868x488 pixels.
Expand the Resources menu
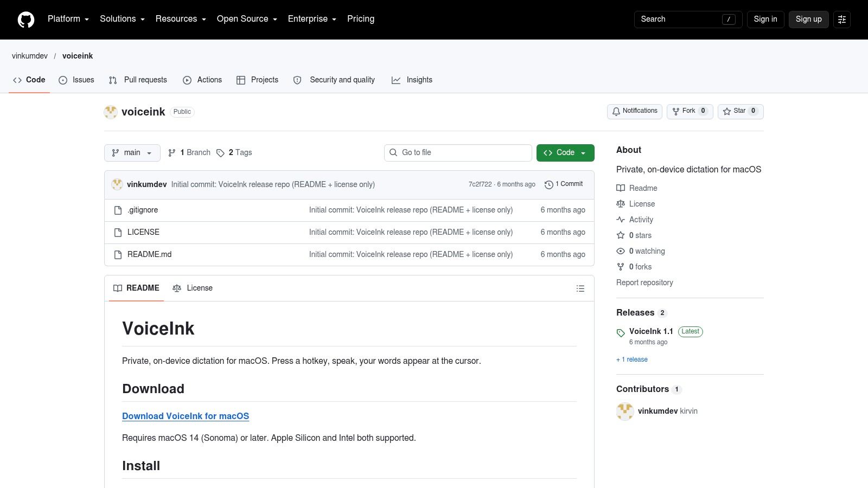coord(181,19)
